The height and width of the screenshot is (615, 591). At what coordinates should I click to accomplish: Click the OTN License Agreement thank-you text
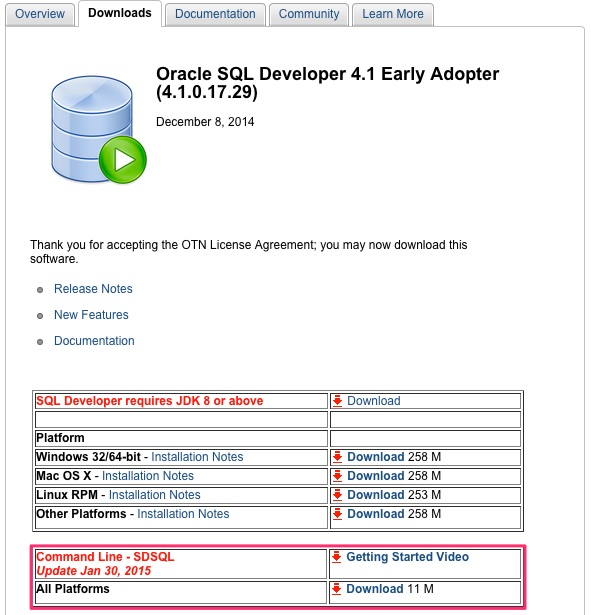[249, 252]
